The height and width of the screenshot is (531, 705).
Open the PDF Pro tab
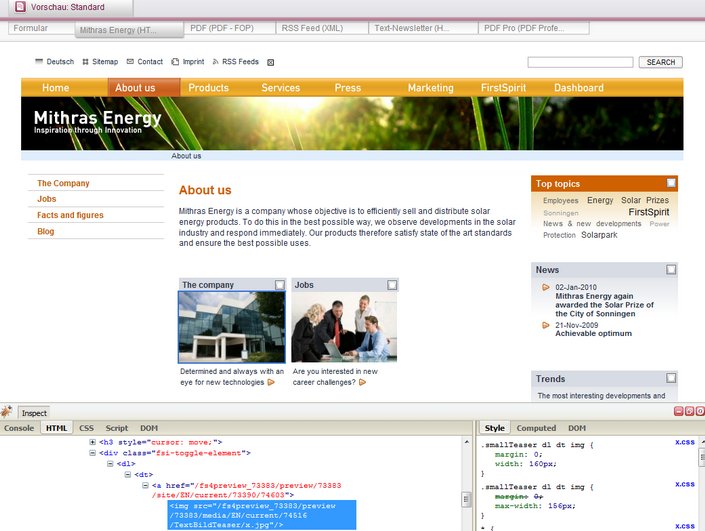[x=534, y=28]
